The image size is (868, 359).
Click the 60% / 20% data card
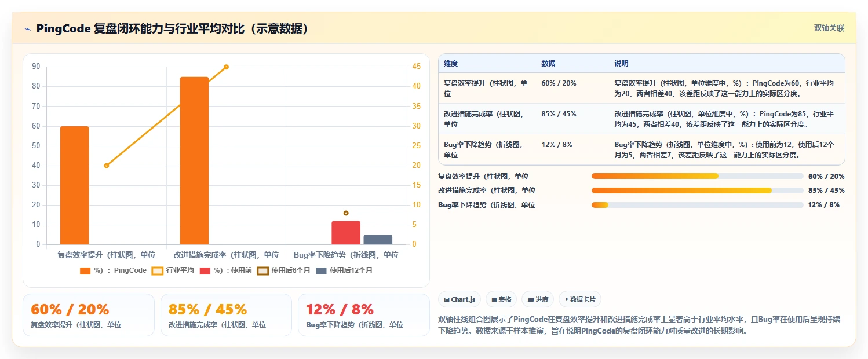coord(89,315)
